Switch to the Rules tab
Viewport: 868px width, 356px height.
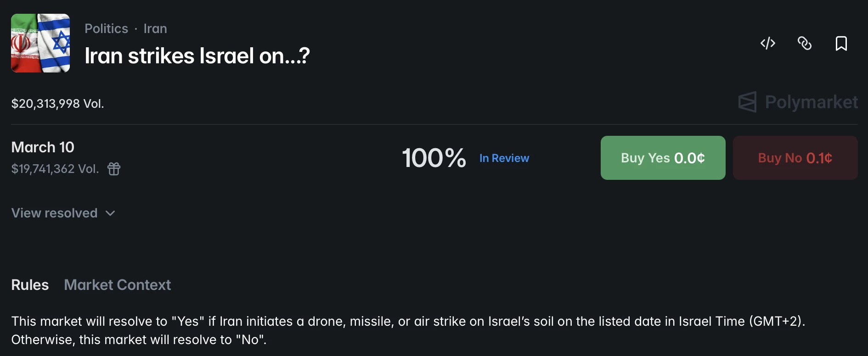click(30, 285)
